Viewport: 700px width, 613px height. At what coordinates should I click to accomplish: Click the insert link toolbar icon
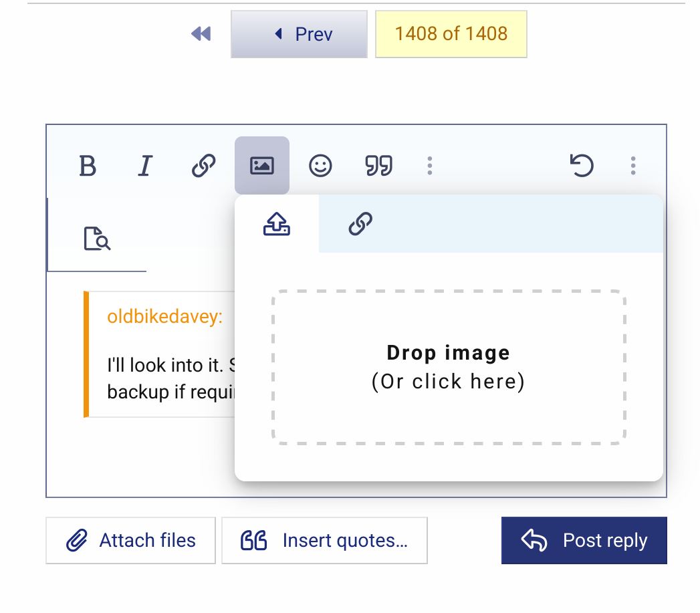click(x=203, y=166)
